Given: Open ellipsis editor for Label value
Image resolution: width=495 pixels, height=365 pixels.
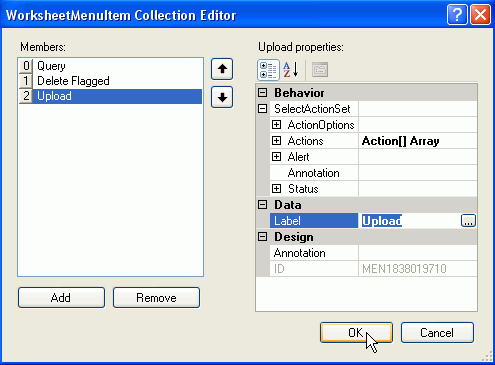Looking at the screenshot, I should (468, 221).
